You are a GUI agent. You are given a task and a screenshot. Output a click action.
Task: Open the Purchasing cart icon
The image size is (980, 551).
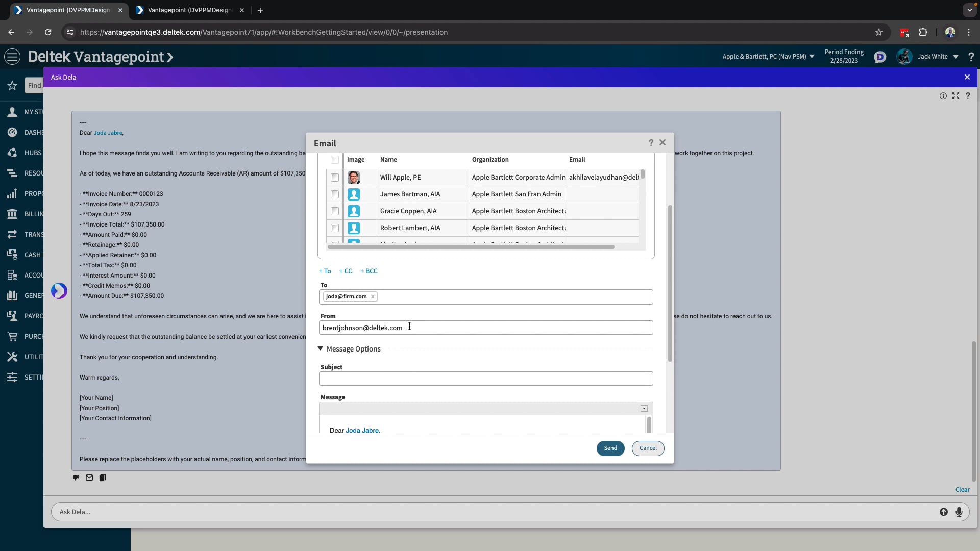[12, 336]
